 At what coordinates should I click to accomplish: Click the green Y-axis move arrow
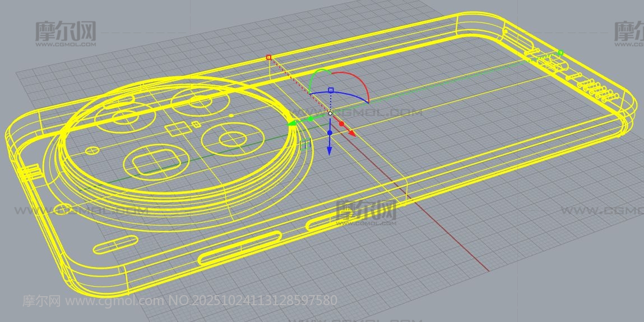pyautogui.click(x=293, y=123)
